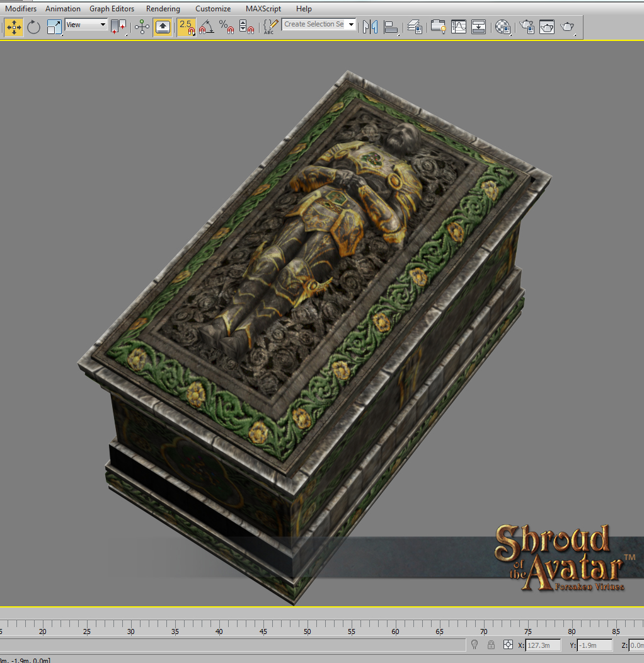
Task: Toggle Percent Snap
Action: (226, 26)
